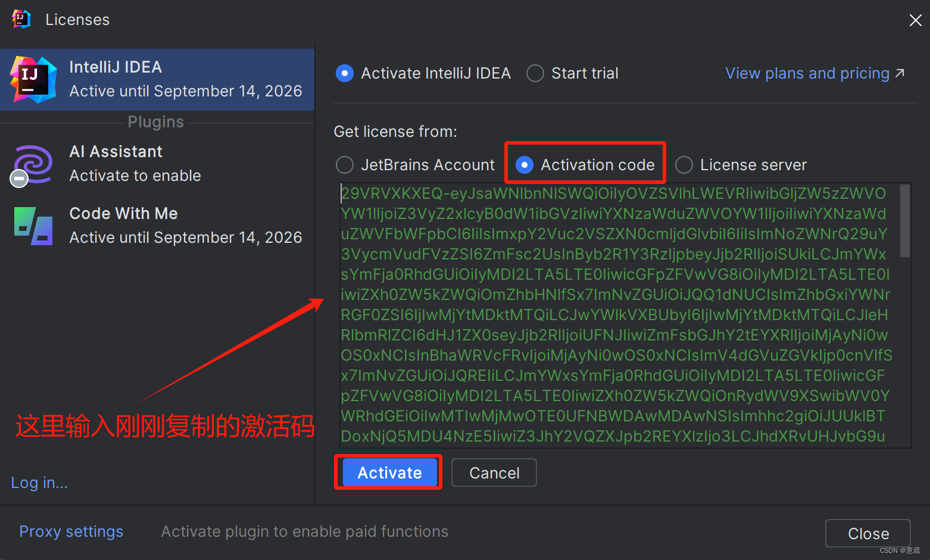Choose the JetBrains Account radio option

coord(345,165)
